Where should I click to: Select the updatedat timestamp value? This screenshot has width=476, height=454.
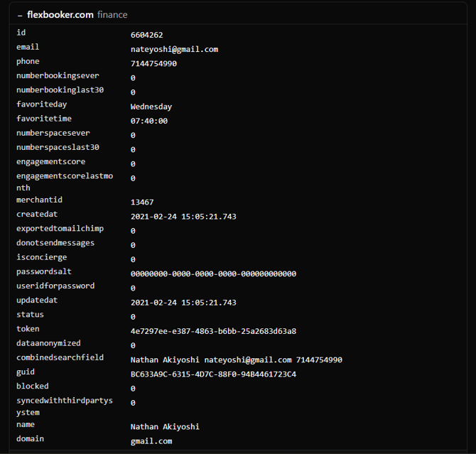[x=183, y=303]
